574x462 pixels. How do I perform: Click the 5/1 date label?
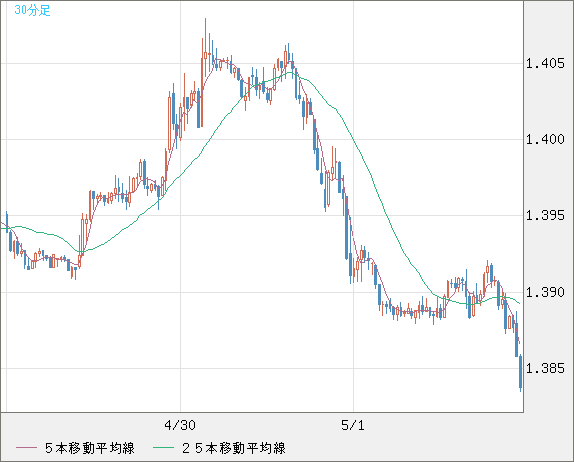click(x=353, y=425)
